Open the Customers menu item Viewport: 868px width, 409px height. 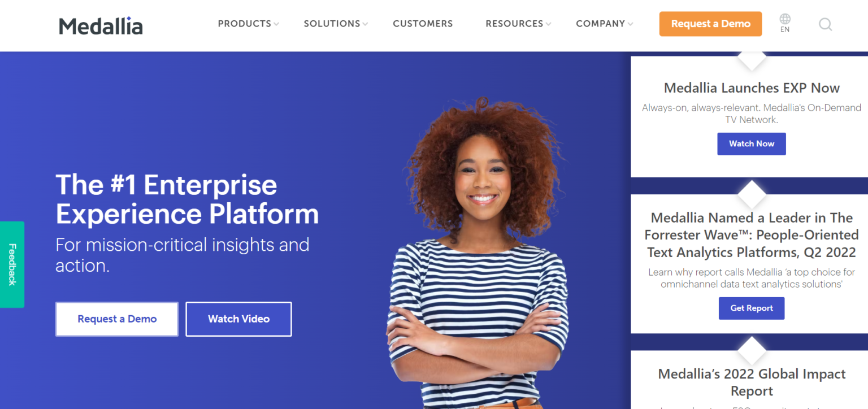(x=423, y=24)
